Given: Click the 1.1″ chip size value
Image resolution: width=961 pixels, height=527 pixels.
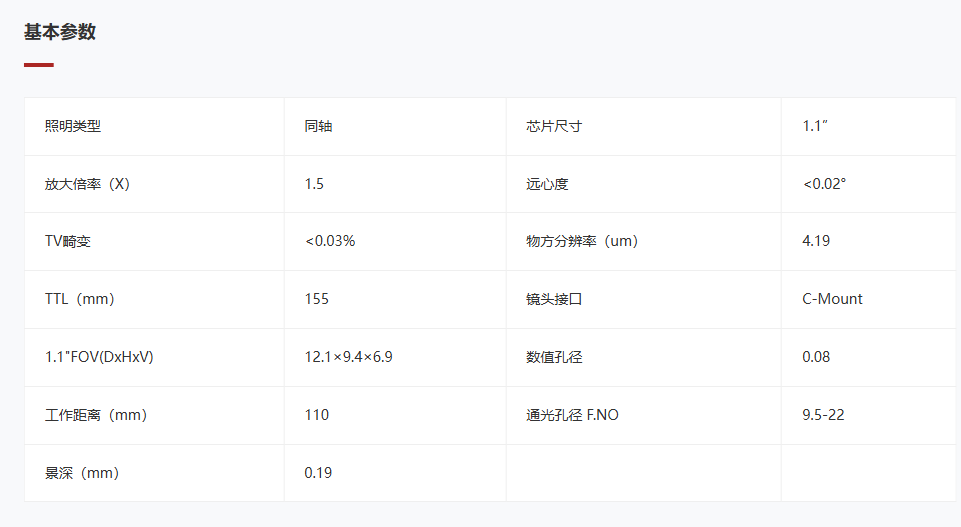Looking at the screenshot, I should point(815,126).
